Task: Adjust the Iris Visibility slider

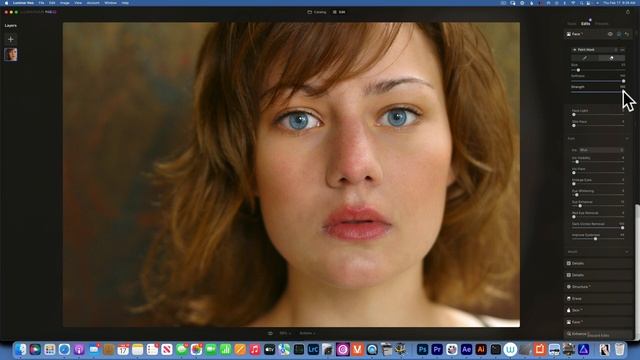Action: [598, 162]
